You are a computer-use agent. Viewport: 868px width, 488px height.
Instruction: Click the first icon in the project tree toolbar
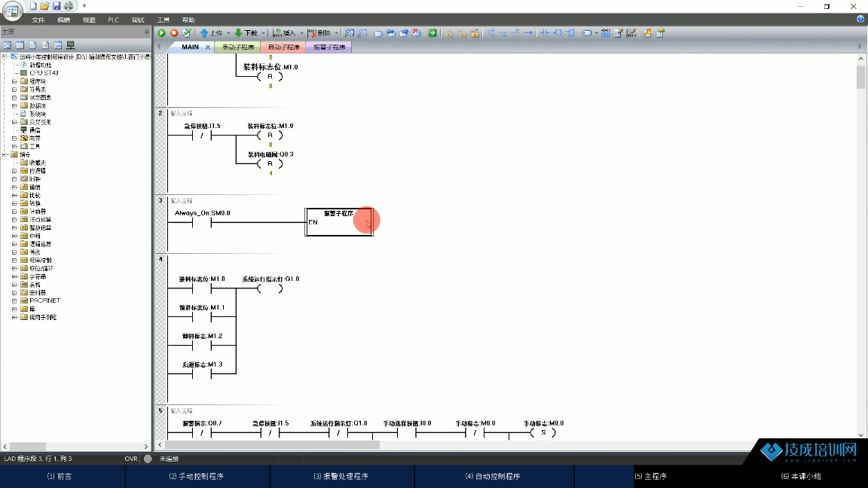pyautogui.click(x=8, y=45)
